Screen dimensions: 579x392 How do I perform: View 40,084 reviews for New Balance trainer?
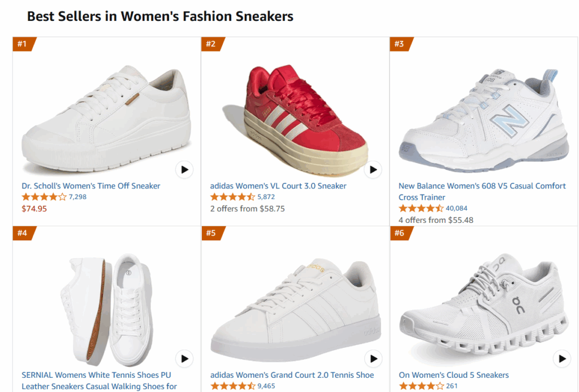tap(457, 208)
